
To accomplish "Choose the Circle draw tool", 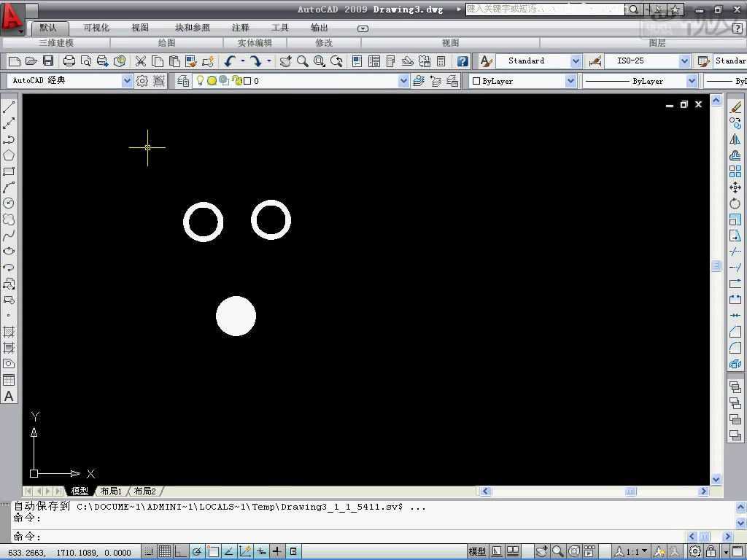I will click(9, 203).
